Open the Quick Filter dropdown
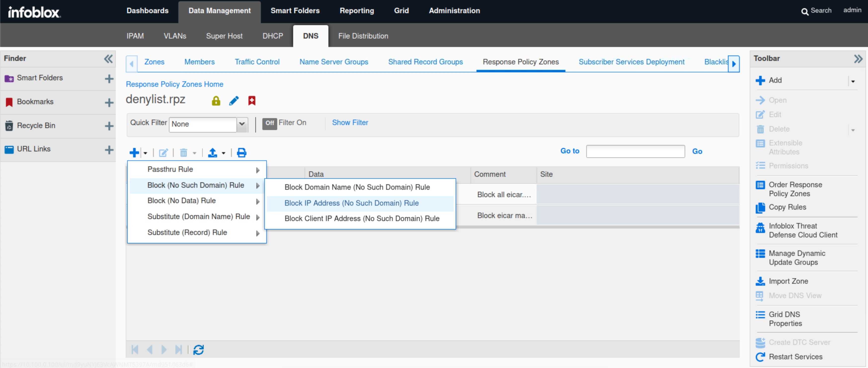The width and height of the screenshot is (868, 368). click(x=242, y=124)
